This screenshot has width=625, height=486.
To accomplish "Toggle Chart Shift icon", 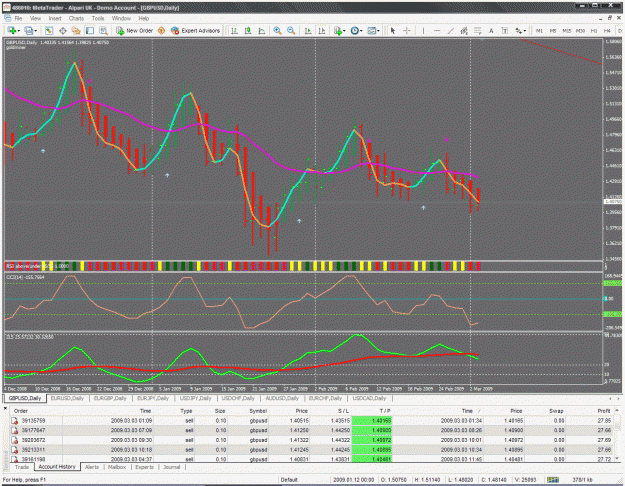I will pos(322,31).
